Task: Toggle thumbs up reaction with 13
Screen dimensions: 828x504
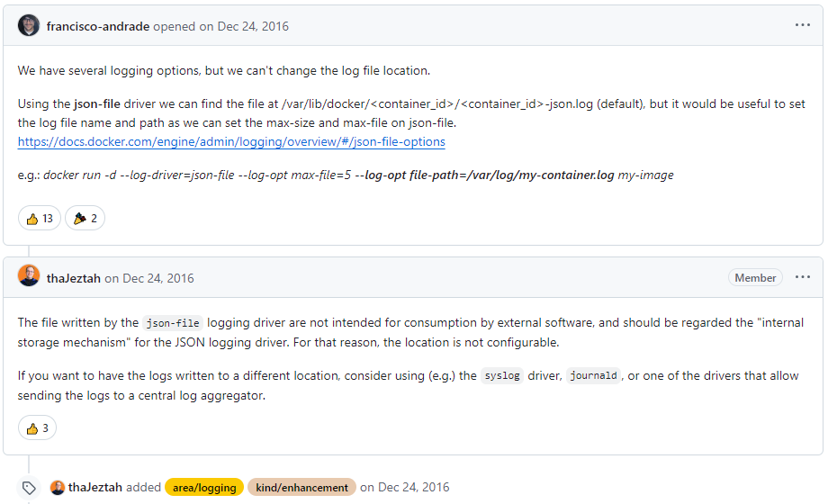Action: pyautogui.click(x=40, y=218)
